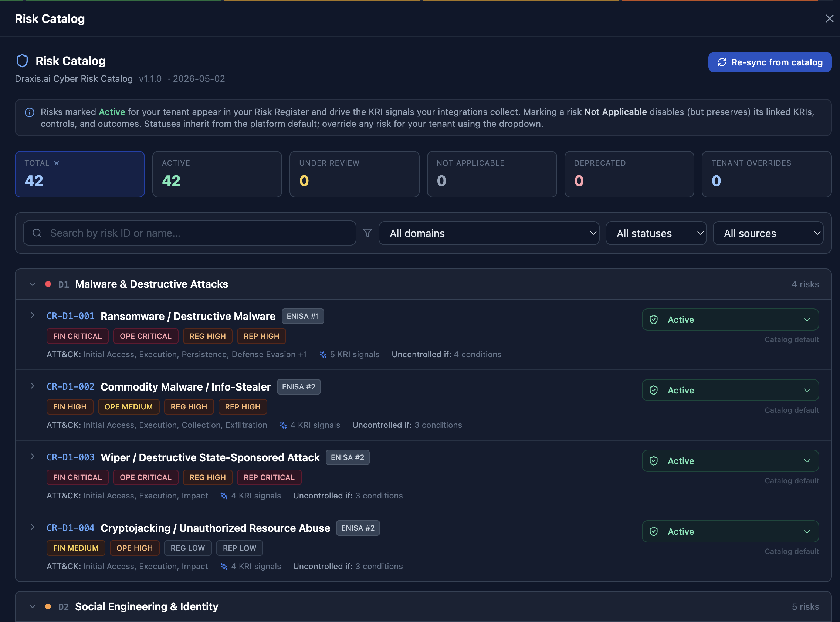Click the orange dot next to D2
The width and height of the screenshot is (840, 622).
tap(48, 606)
